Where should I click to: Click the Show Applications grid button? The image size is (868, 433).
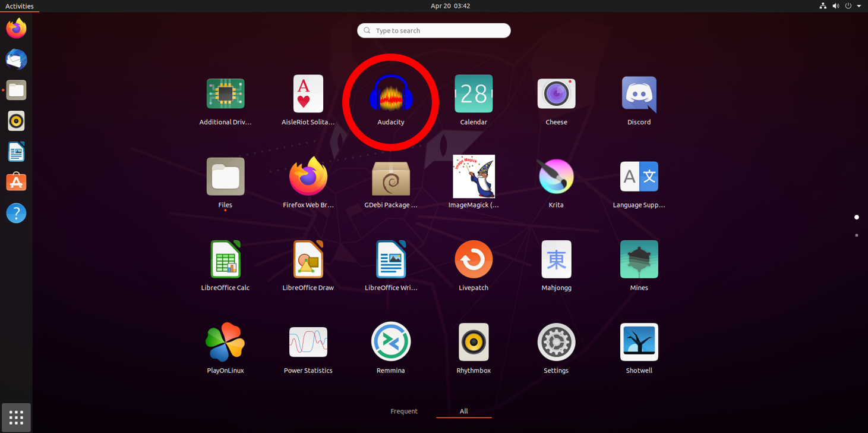(16, 418)
